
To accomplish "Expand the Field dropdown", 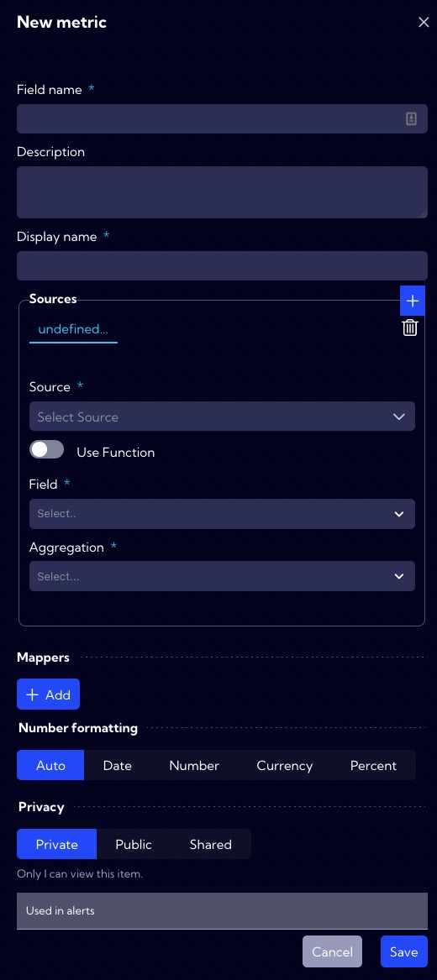I will [222, 514].
